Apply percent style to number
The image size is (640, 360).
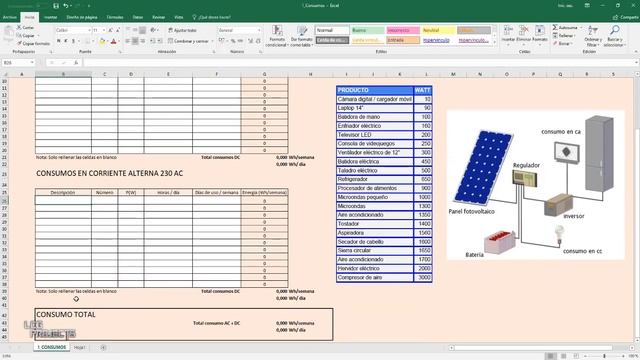point(233,41)
